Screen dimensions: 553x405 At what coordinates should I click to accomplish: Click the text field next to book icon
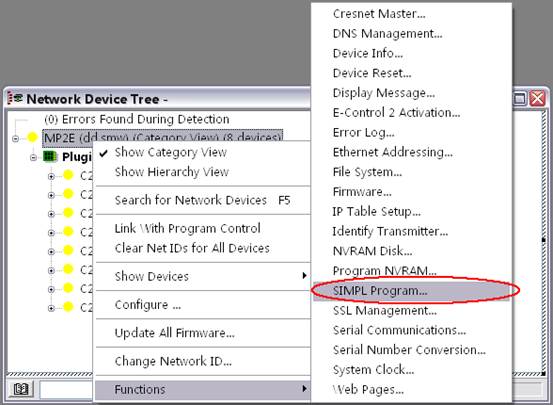(66, 389)
